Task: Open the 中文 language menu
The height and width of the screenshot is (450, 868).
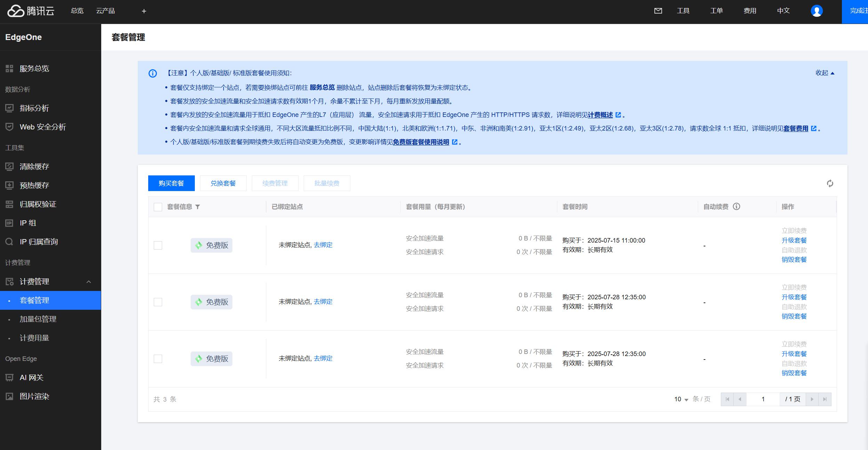Action: pyautogui.click(x=783, y=11)
